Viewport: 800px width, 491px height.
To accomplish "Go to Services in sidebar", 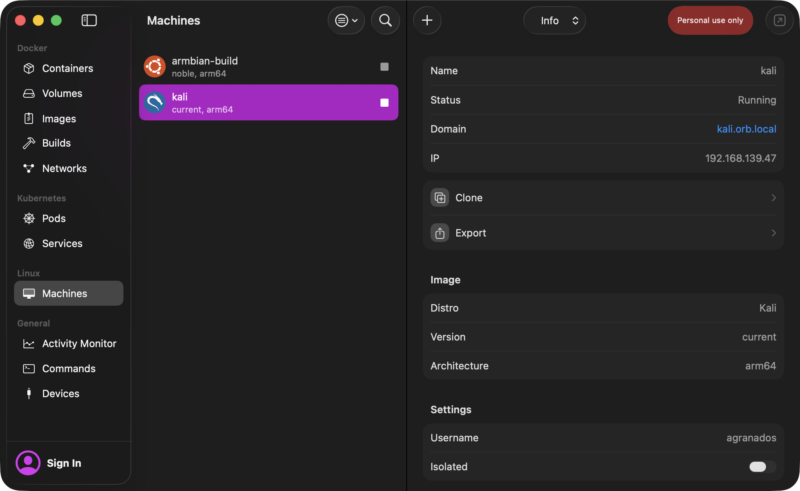I will [62, 243].
